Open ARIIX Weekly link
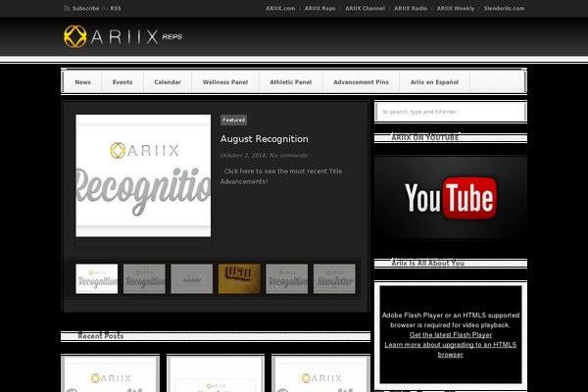Viewport: 588px width, 392px height. click(x=456, y=8)
